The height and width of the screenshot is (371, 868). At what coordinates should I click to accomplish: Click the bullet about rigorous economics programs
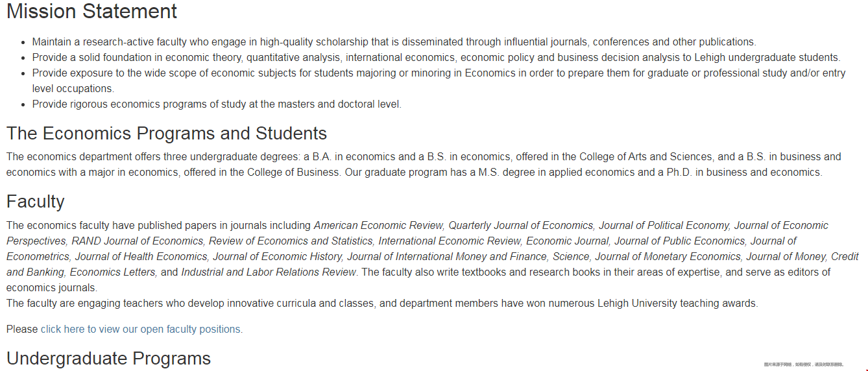pyautogui.click(x=217, y=104)
